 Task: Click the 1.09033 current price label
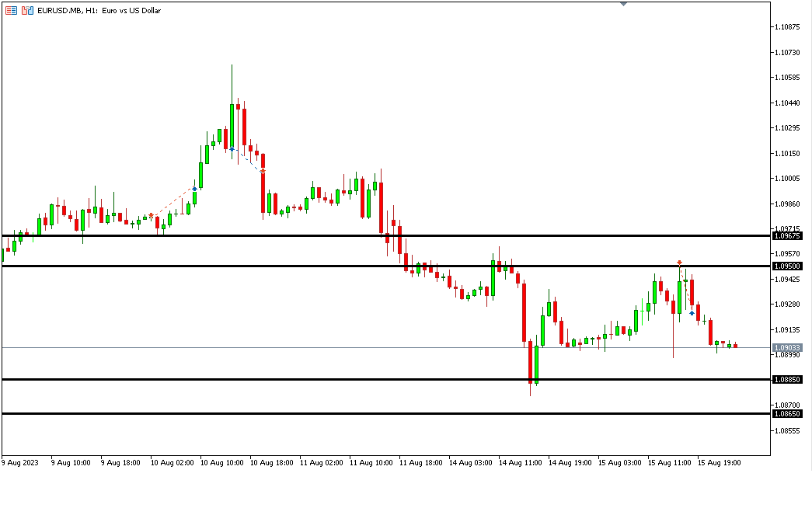(x=787, y=347)
